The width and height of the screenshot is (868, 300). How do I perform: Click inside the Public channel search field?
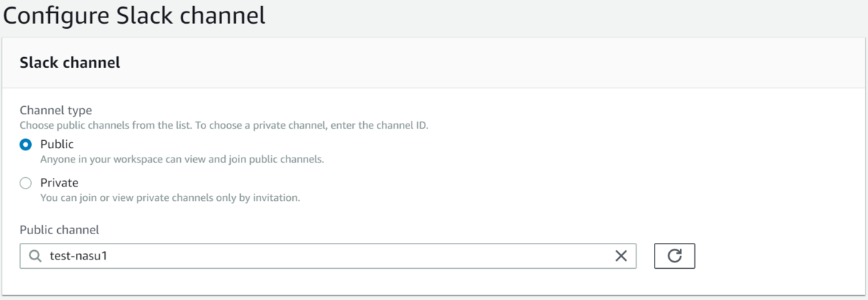(x=328, y=256)
